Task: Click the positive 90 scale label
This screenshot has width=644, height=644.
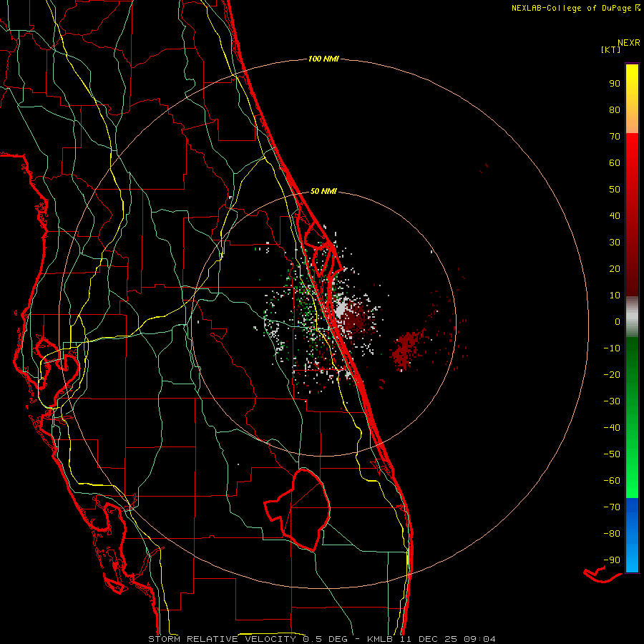Action: click(x=615, y=84)
